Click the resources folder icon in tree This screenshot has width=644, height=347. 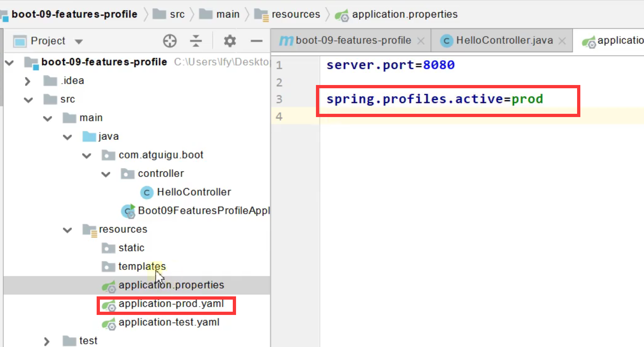[89, 229]
